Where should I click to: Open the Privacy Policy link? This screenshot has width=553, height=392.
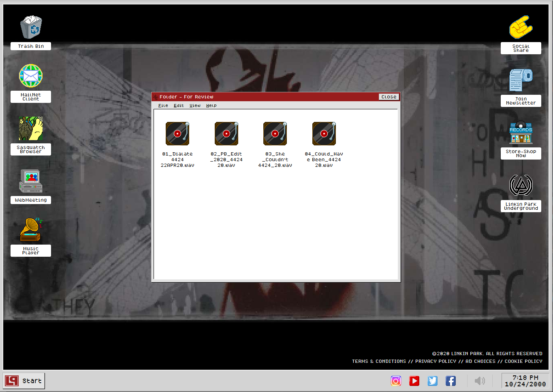[x=436, y=361]
